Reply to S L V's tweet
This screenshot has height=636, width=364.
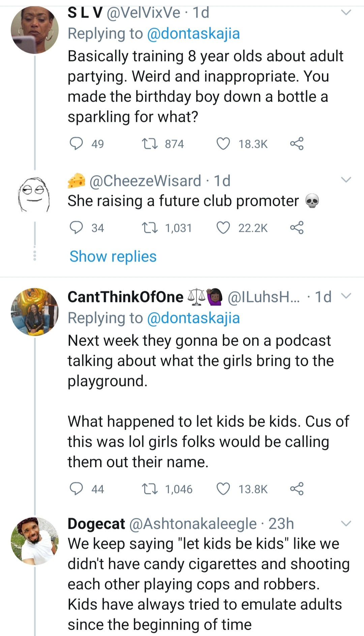[x=76, y=144]
